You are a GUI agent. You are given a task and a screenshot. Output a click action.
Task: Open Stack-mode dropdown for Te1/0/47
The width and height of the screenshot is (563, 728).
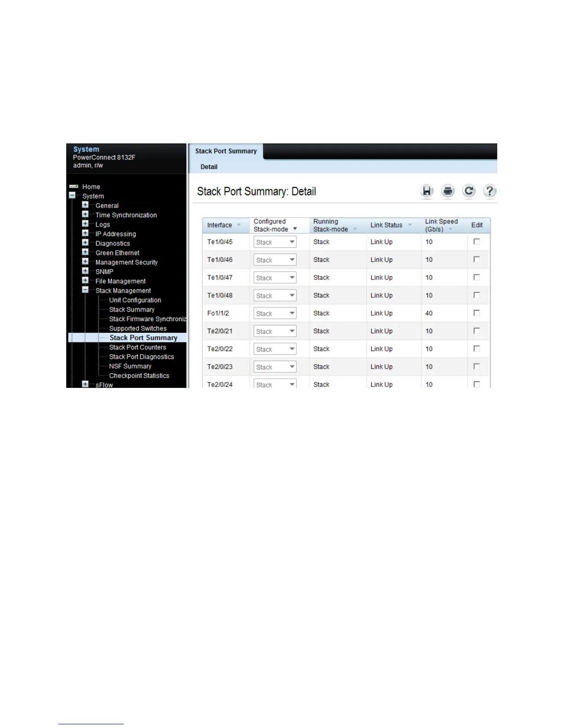tap(275, 278)
